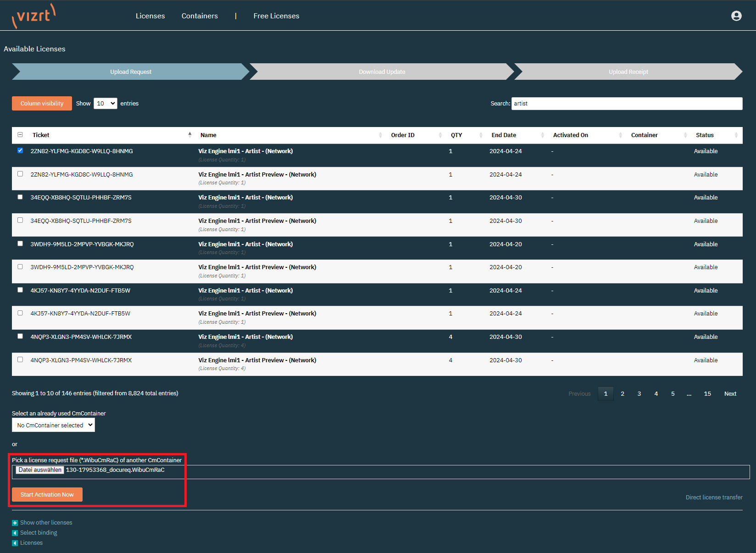The height and width of the screenshot is (553, 756).
Task: Click the sort arrows on End Date column
Action: (542, 135)
